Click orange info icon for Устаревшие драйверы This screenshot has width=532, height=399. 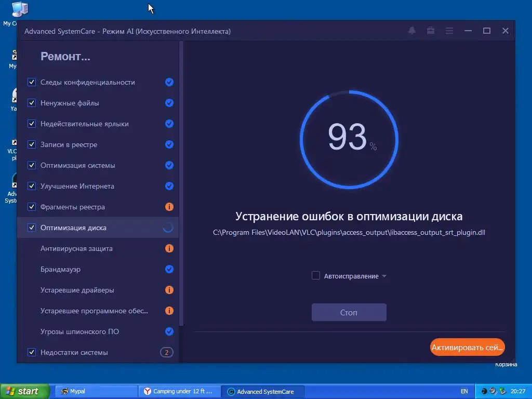pyautogui.click(x=169, y=290)
